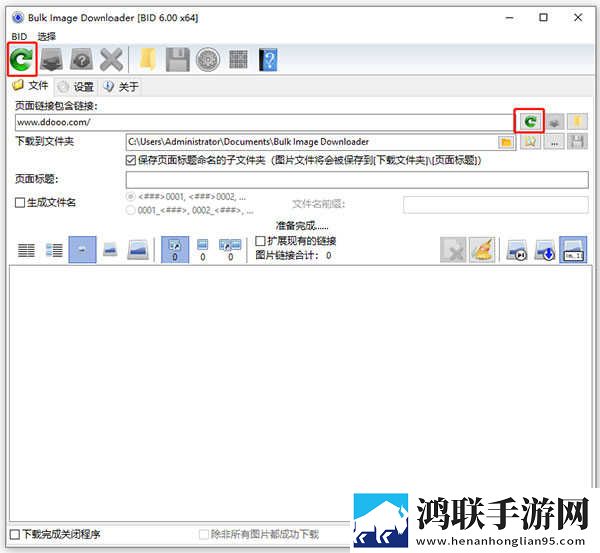Click the grey download tray toolbar icon
Image resolution: width=600 pixels, height=553 pixels.
(52, 59)
